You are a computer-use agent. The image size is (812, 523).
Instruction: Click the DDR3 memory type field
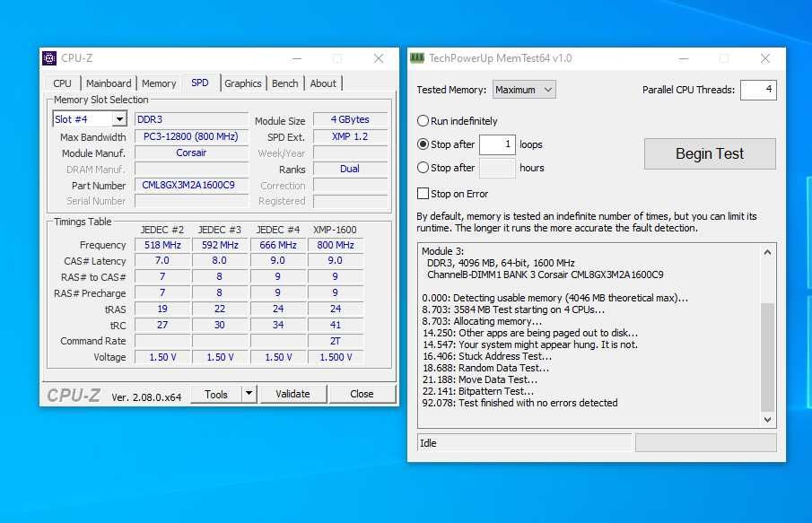coord(192,119)
